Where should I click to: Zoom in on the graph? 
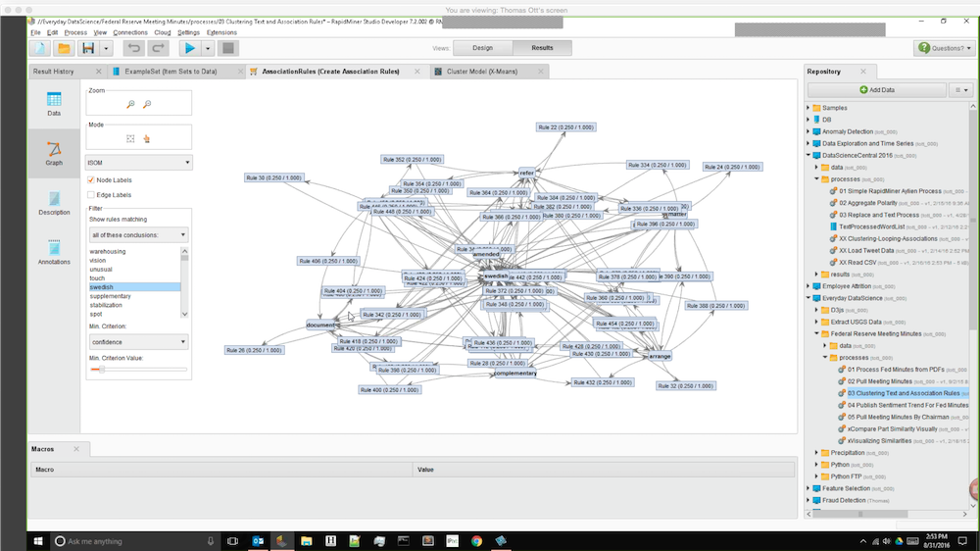(x=130, y=104)
